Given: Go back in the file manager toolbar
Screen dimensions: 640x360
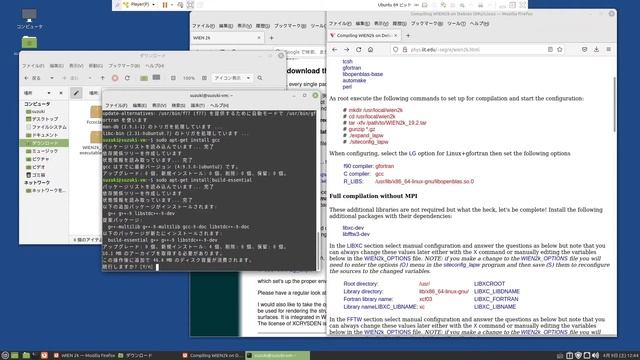Looking at the screenshot, I should click(x=32, y=78).
